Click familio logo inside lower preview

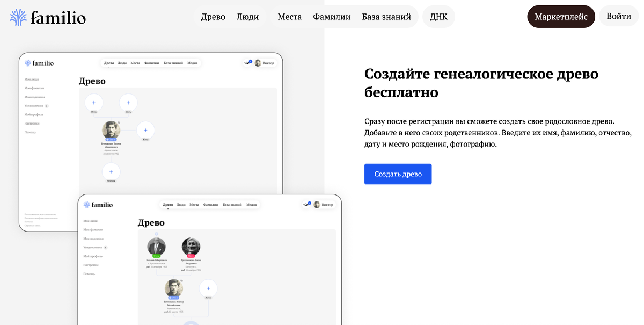point(98,205)
